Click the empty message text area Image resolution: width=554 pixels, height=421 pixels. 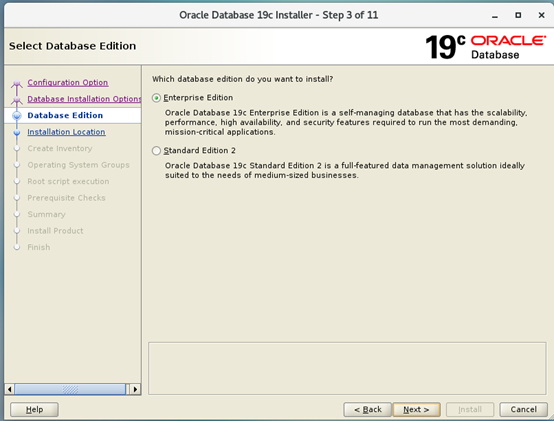coord(347,368)
